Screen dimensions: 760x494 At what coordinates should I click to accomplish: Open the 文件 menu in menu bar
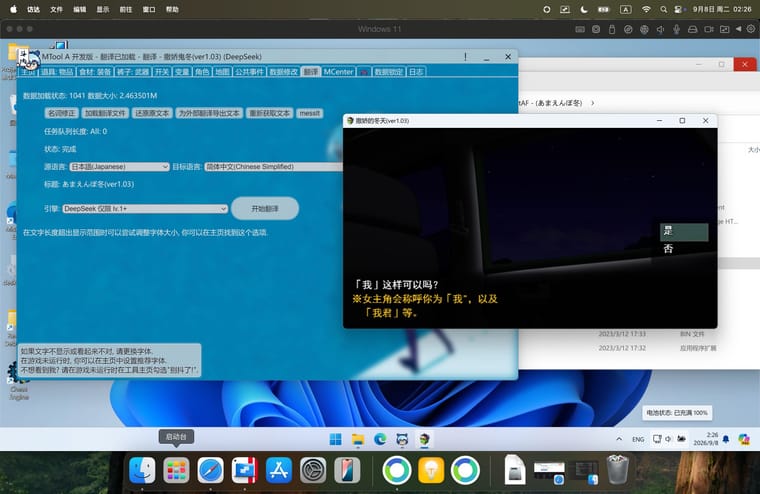(x=56, y=9)
